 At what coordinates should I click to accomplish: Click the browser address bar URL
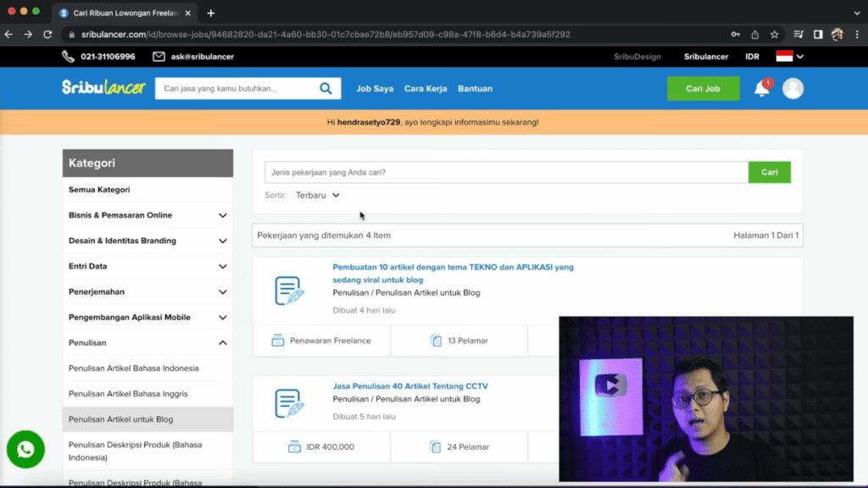click(325, 34)
